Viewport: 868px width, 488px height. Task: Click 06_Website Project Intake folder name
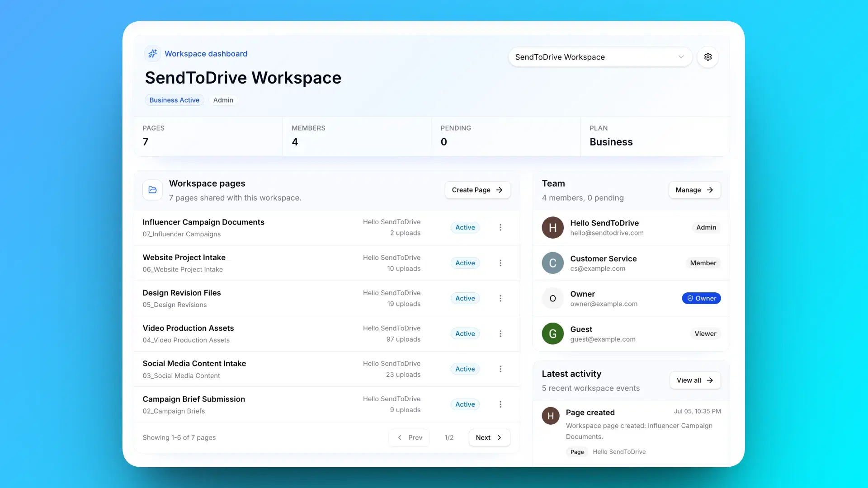[x=183, y=269]
